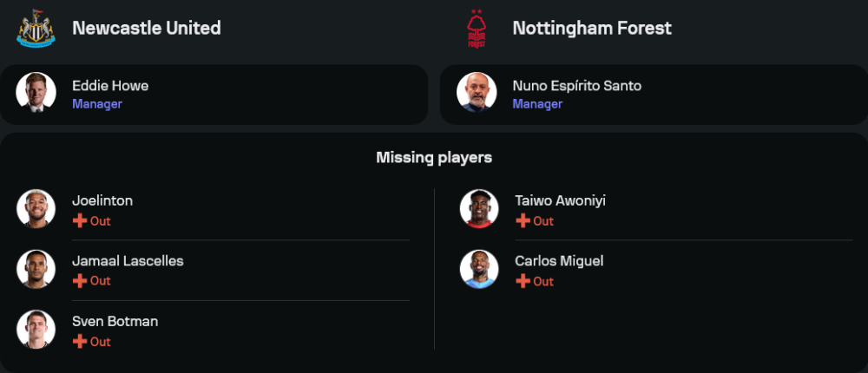Click the injury cross icon under Joelinton
This screenshot has width=868, height=373.
click(79, 221)
